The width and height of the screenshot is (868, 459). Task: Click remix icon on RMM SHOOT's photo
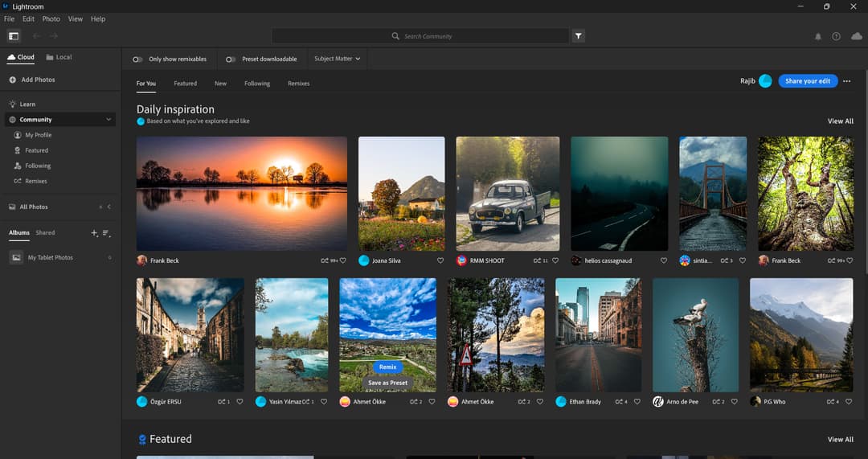[x=537, y=260]
